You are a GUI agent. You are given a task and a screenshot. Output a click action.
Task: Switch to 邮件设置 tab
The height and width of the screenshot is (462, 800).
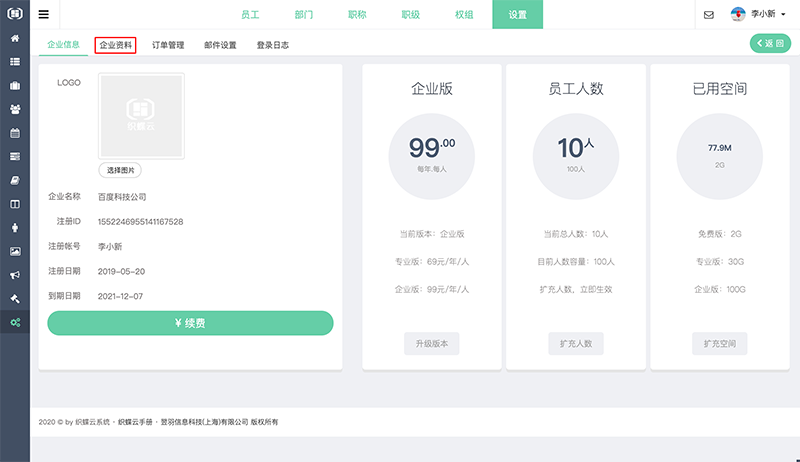click(x=220, y=45)
